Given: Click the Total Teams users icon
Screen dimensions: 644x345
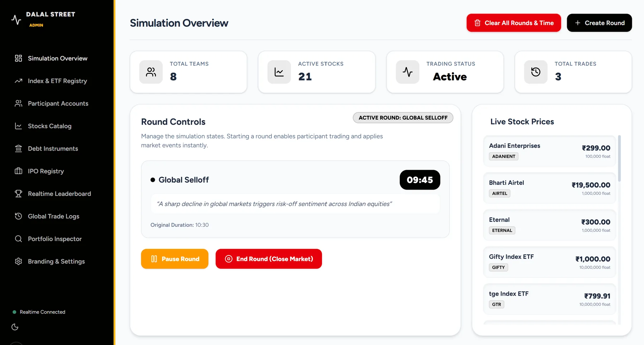Looking at the screenshot, I should click(x=151, y=72).
